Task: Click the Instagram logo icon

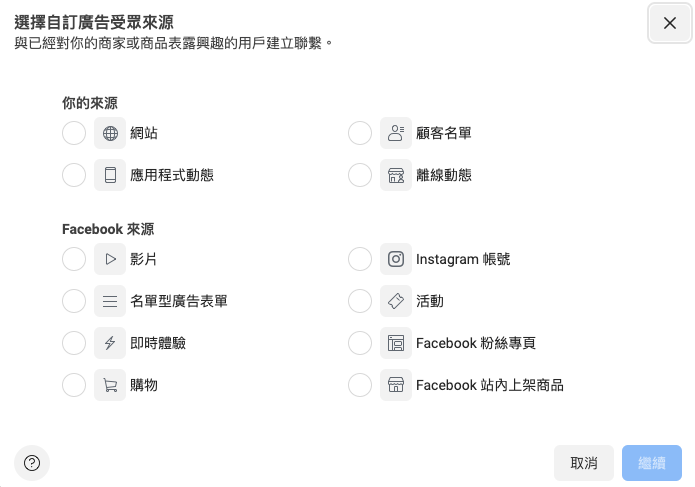Action: point(396,259)
